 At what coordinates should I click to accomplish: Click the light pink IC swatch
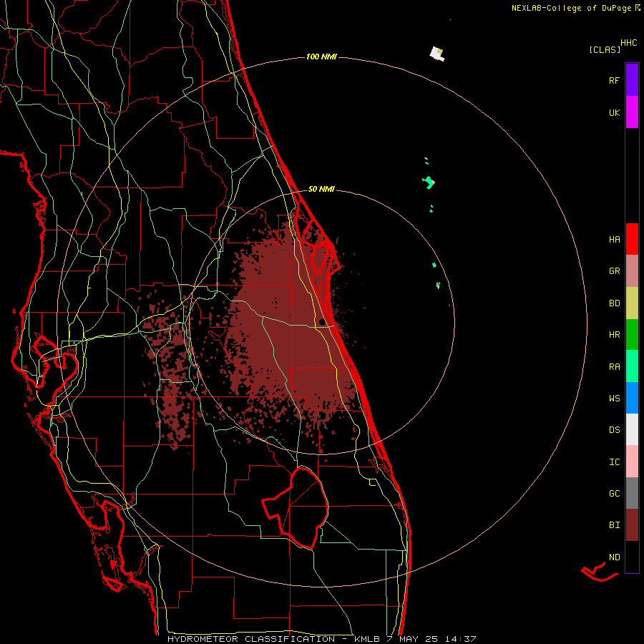pyautogui.click(x=632, y=462)
